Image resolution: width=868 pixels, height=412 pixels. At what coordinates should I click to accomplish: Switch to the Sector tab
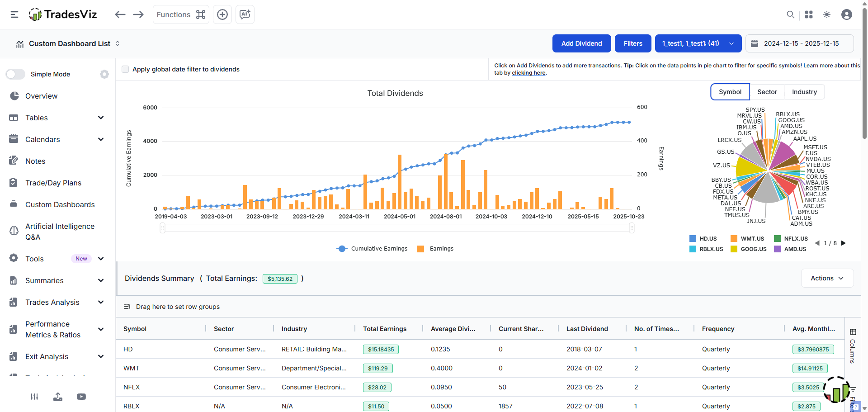point(767,92)
